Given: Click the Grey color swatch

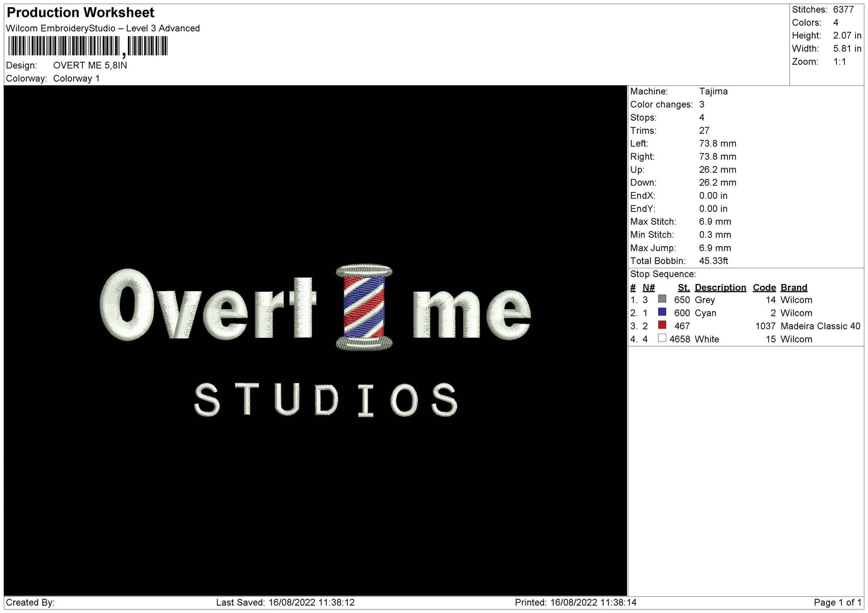Looking at the screenshot, I should coord(662,299).
